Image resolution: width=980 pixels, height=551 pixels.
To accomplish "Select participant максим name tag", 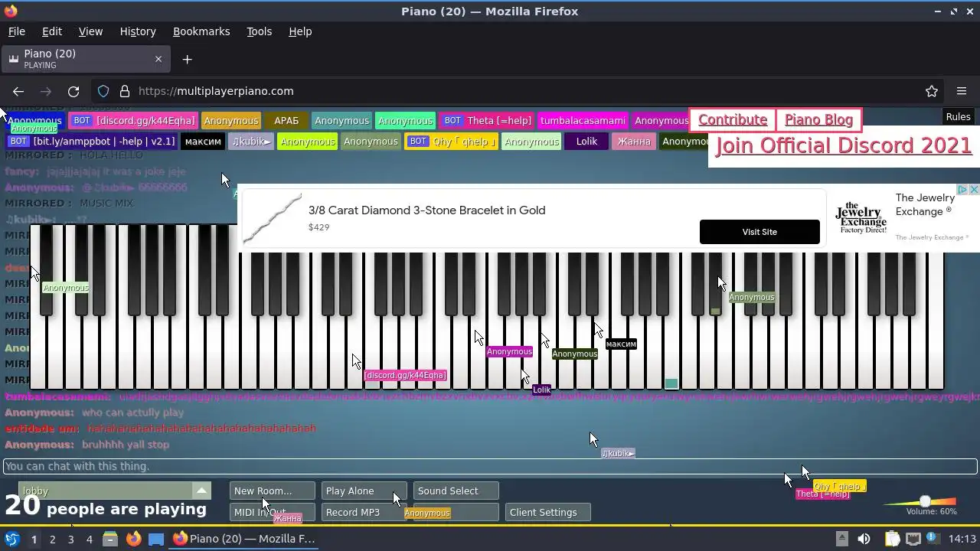I will click(x=204, y=142).
